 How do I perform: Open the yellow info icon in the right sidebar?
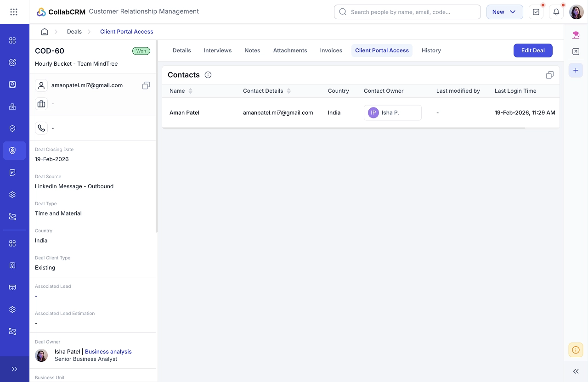pyautogui.click(x=576, y=350)
